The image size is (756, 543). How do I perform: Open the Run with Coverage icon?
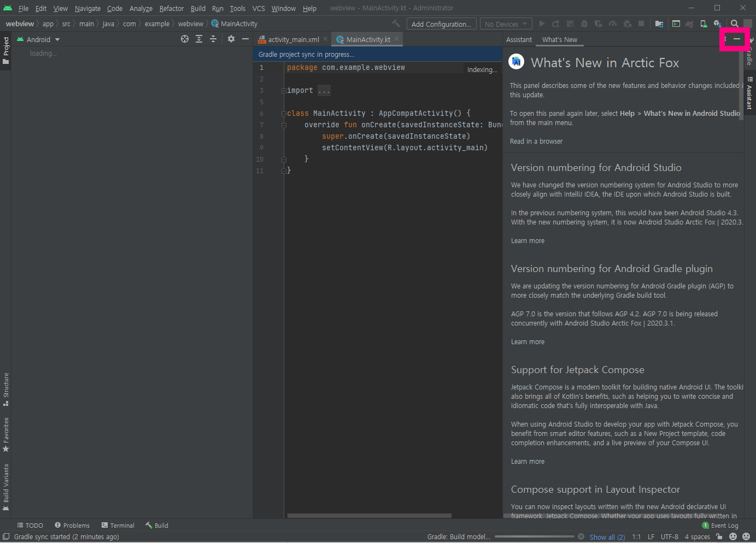[x=599, y=23]
